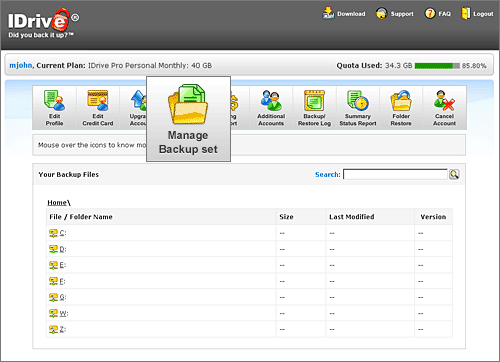Click the Logout door icon

tap(466, 13)
